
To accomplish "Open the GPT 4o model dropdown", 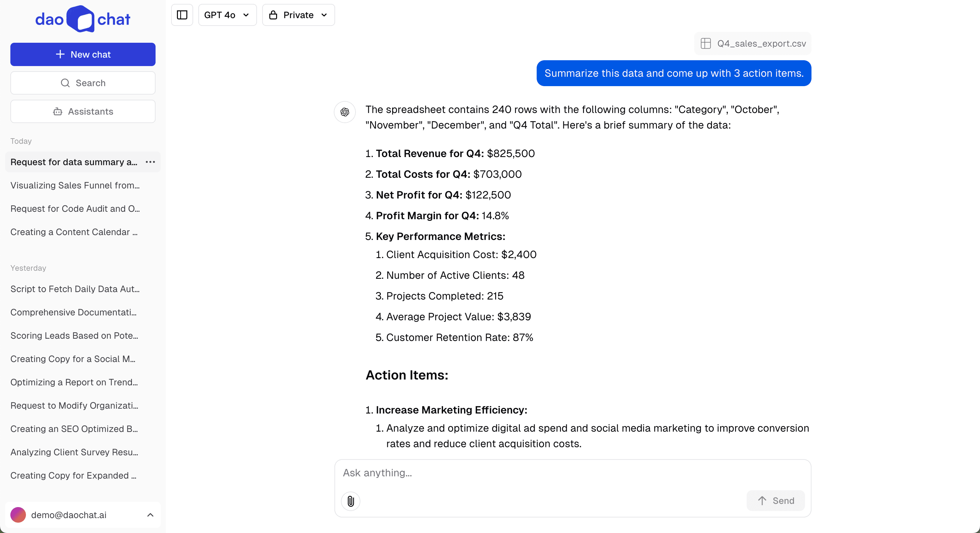I will click(x=227, y=15).
